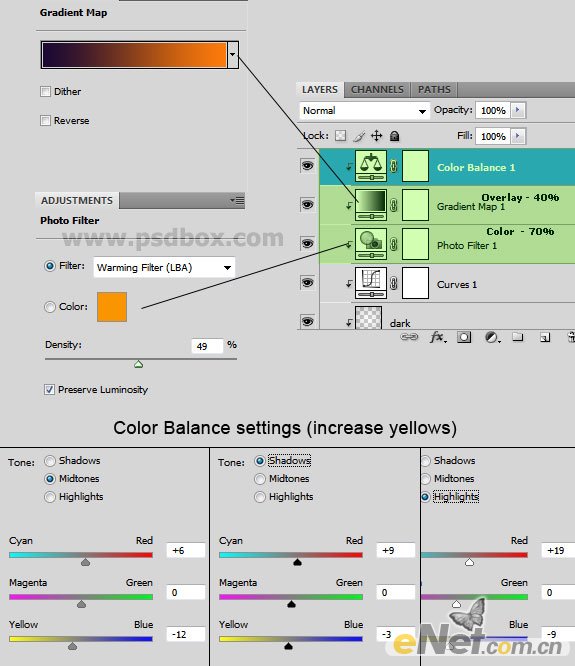Hide the Gradient Map 1 layer

(x=307, y=204)
